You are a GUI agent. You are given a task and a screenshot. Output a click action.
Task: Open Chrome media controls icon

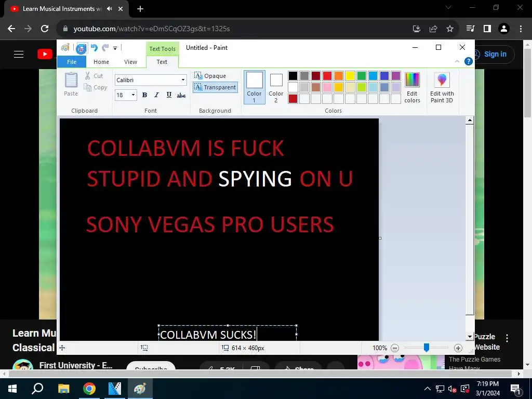470,29
